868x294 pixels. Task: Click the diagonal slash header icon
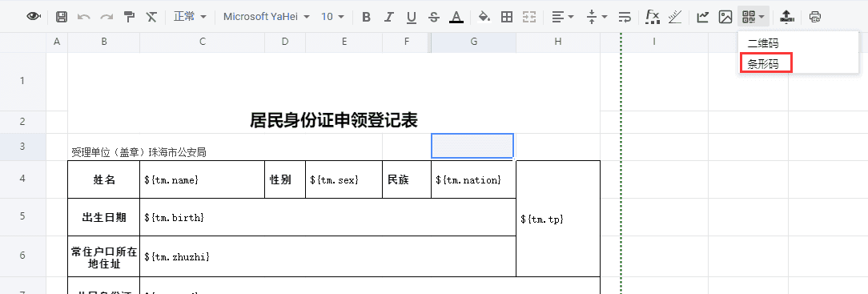[675, 17]
